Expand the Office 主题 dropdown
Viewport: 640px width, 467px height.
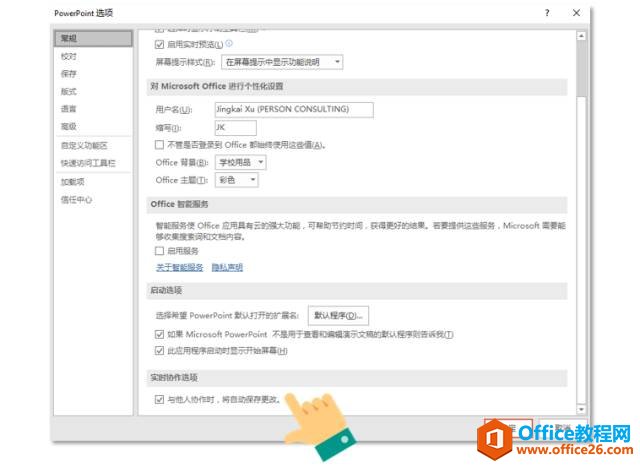[237, 180]
